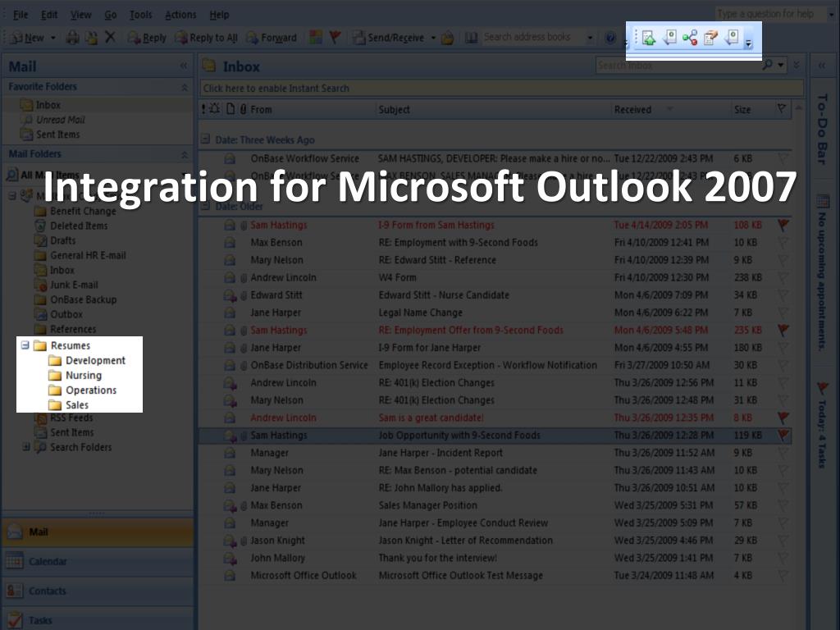Switch to the Tasks navigation button
840x630 pixels.
tap(98, 619)
